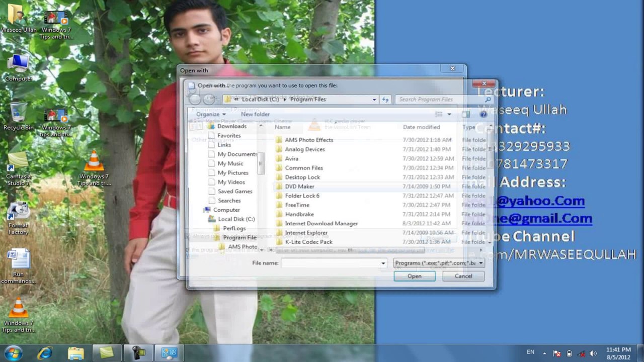Select the Internet Download Manager folder name
This screenshot has height=362, width=644.
click(321, 224)
